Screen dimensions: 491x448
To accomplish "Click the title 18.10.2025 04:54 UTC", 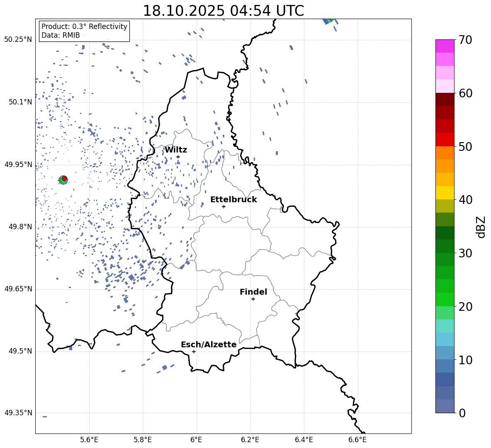I will (x=224, y=11).
